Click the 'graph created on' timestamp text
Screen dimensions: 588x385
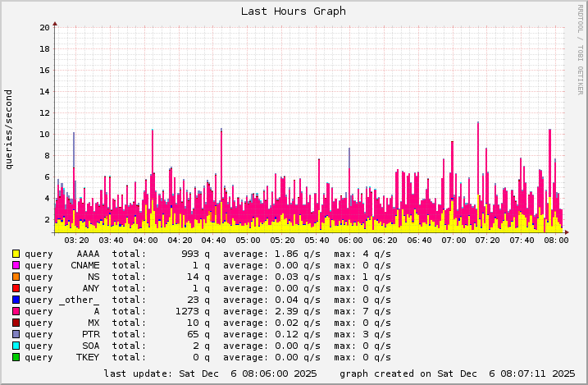point(457,374)
